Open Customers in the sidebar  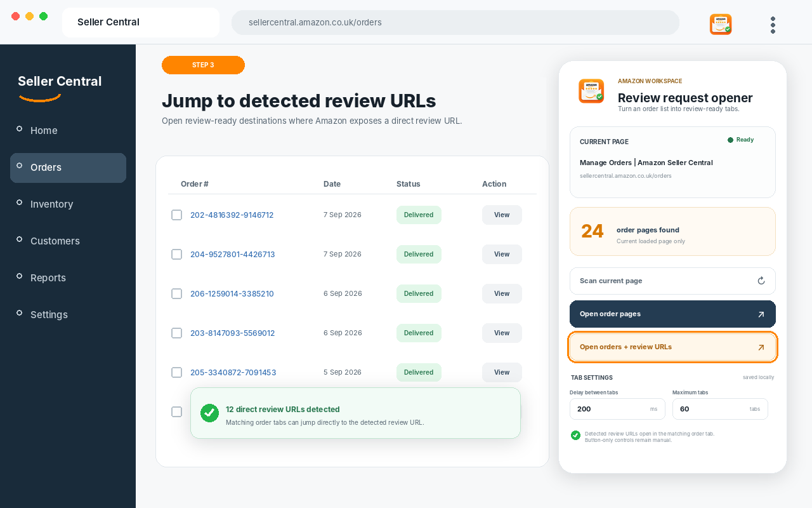tap(68, 241)
